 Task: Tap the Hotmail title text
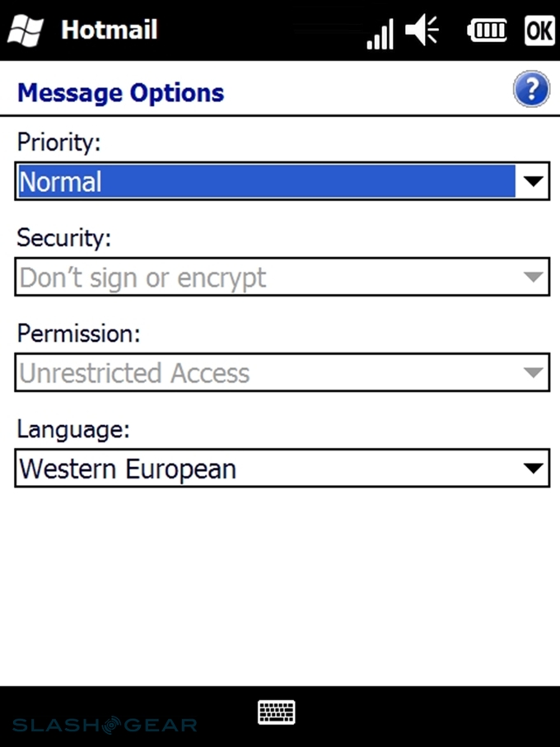pos(109,31)
